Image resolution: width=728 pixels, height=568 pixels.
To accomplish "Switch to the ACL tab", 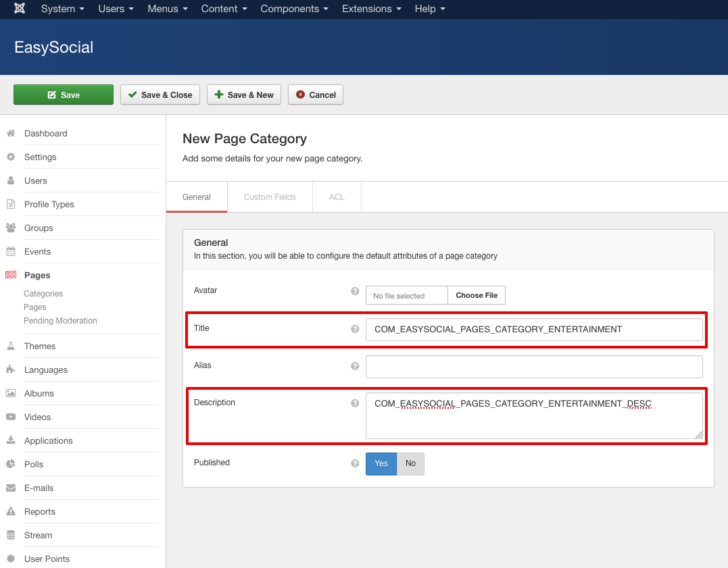I will tap(337, 197).
